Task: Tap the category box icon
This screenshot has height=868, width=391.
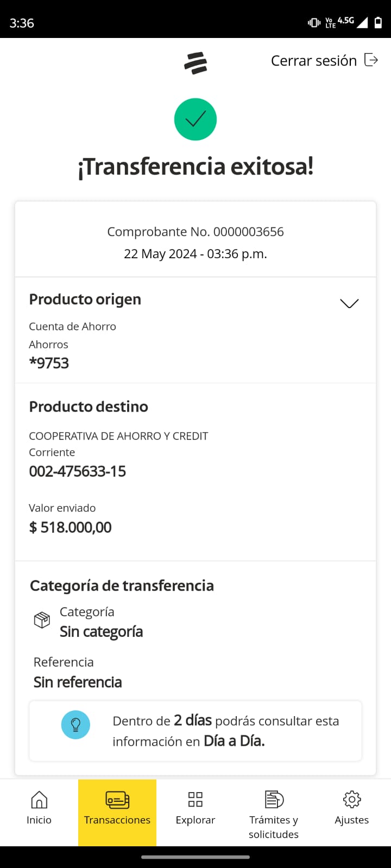Action: click(x=42, y=620)
